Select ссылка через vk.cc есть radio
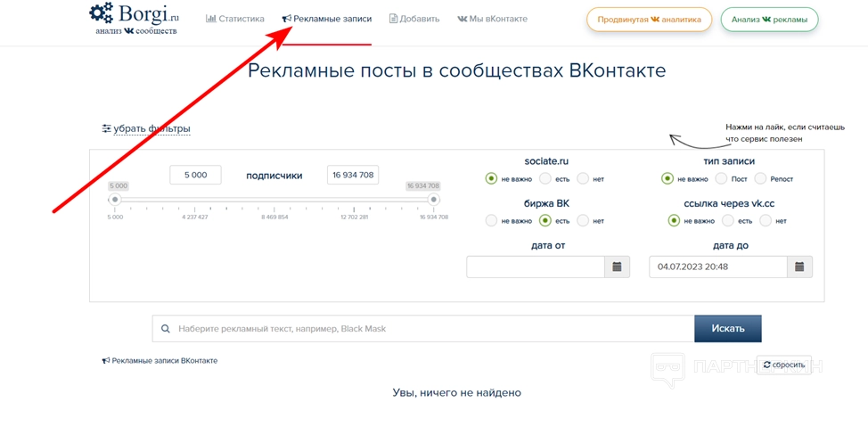 click(728, 221)
